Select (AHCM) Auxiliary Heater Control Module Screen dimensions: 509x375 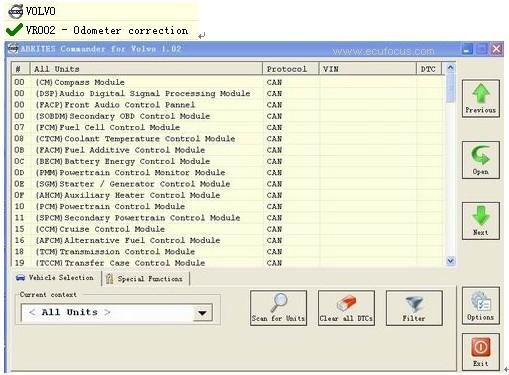click(228, 195)
